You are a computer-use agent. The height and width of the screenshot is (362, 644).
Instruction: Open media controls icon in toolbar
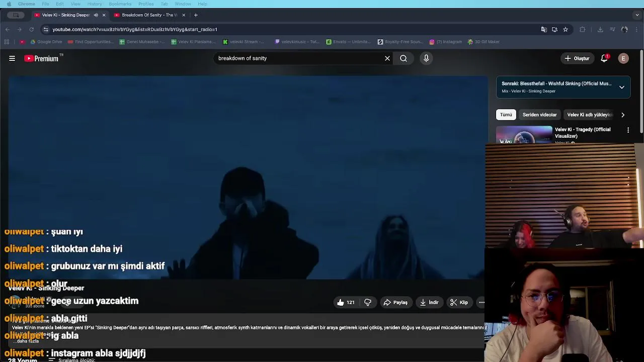(612, 30)
